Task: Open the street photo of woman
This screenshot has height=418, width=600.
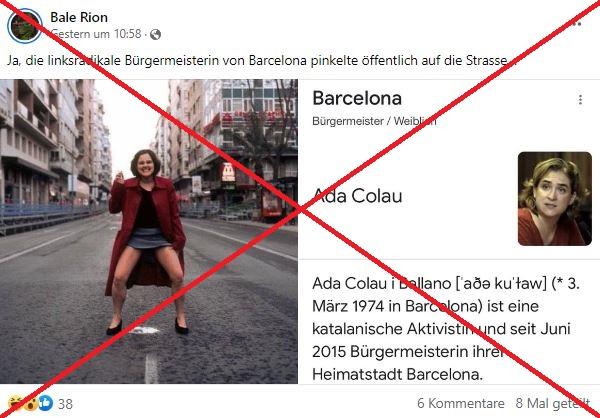Action: pos(149,232)
